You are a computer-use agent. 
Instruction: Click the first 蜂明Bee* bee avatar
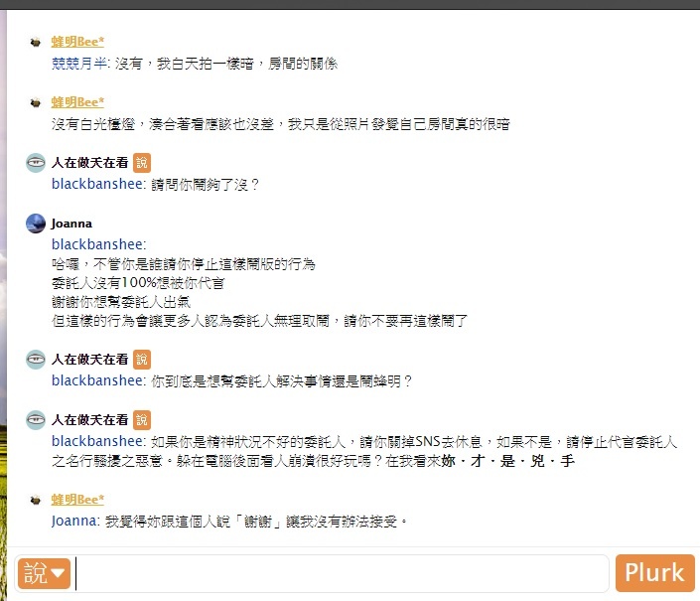(36, 43)
